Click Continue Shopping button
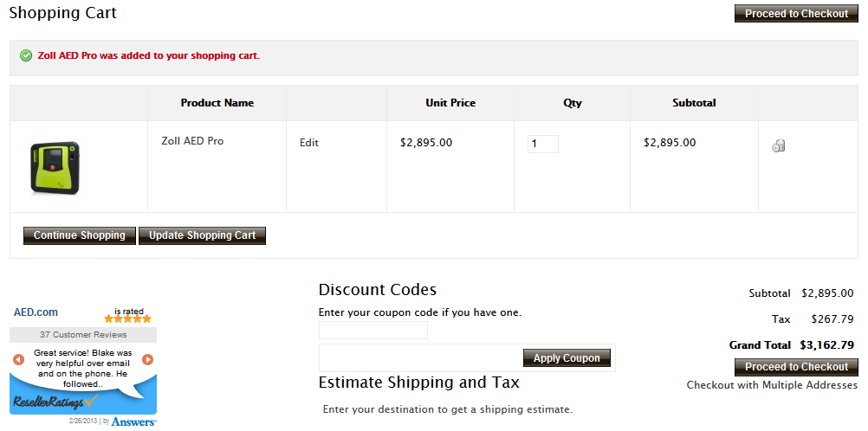This screenshot has height=431, width=868. tap(80, 235)
